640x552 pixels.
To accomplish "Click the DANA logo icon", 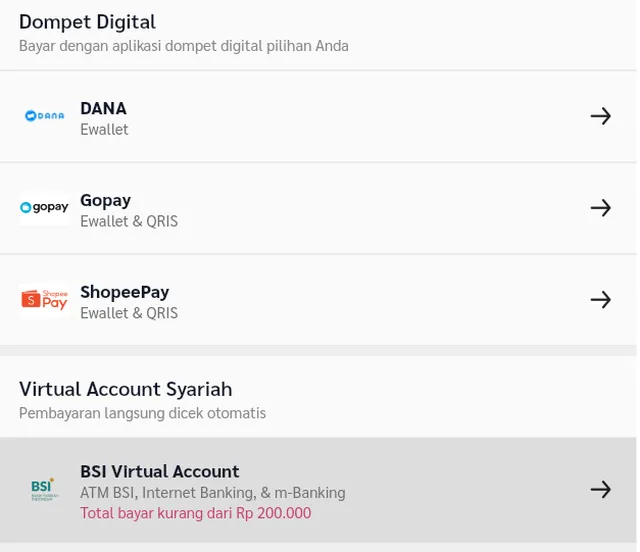I will coord(44,116).
